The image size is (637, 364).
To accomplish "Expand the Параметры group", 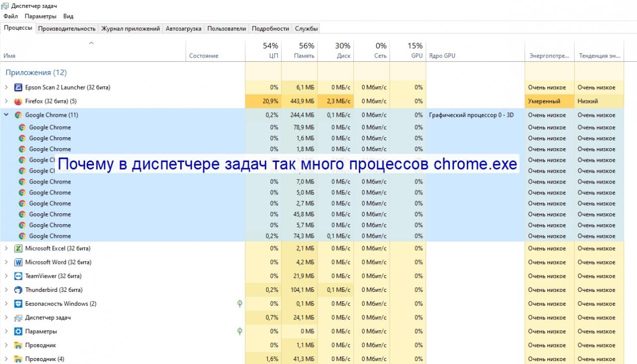I will pyautogui.click(x=6, y=332).
